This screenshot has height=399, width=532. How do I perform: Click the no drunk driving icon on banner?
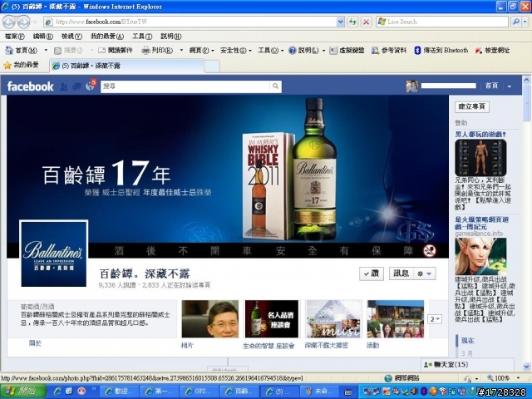pos(430,251)
